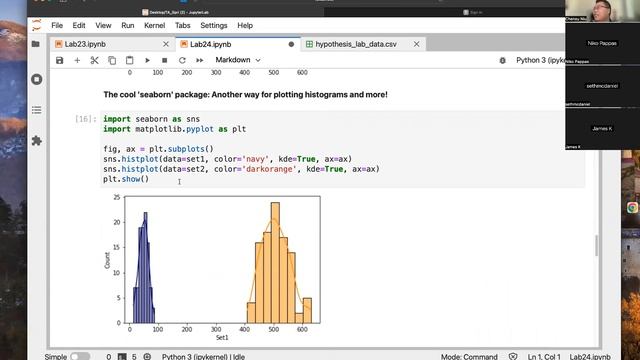Paste cell using the clipboard icon
This screenshot has height=360, width=640.
tap(129, 60)
